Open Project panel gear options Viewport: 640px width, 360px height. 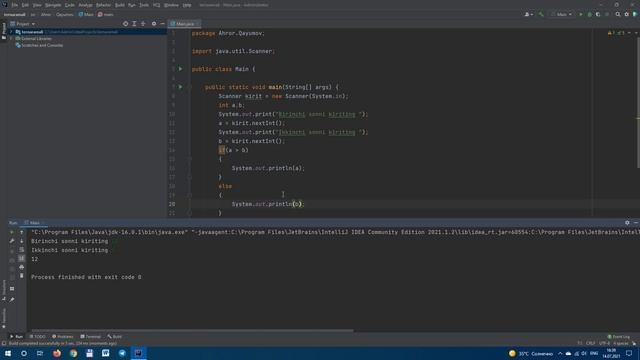click(154, 24)
